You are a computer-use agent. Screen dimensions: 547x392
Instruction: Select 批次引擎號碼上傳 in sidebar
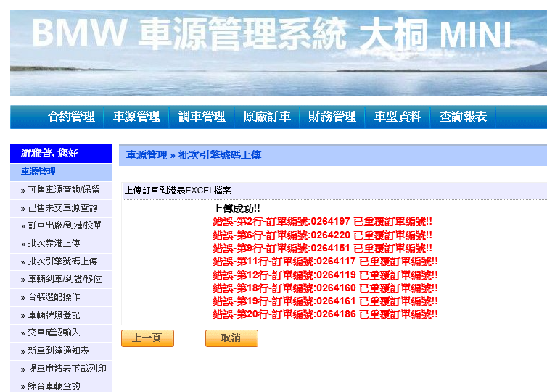63,262
